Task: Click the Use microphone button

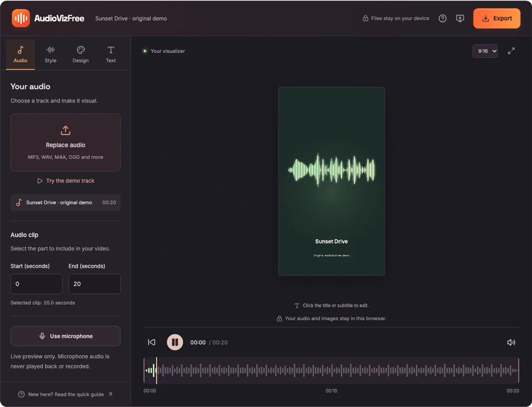Action: click(66, 336)
